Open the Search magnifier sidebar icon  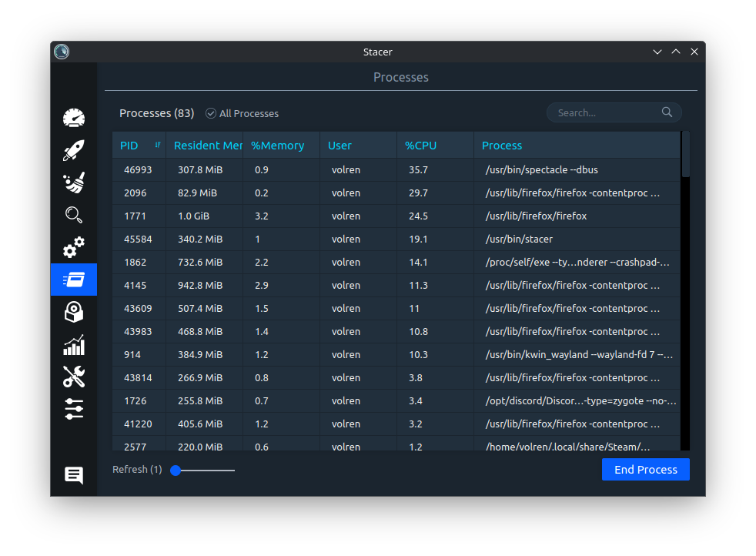coord(74,215)
